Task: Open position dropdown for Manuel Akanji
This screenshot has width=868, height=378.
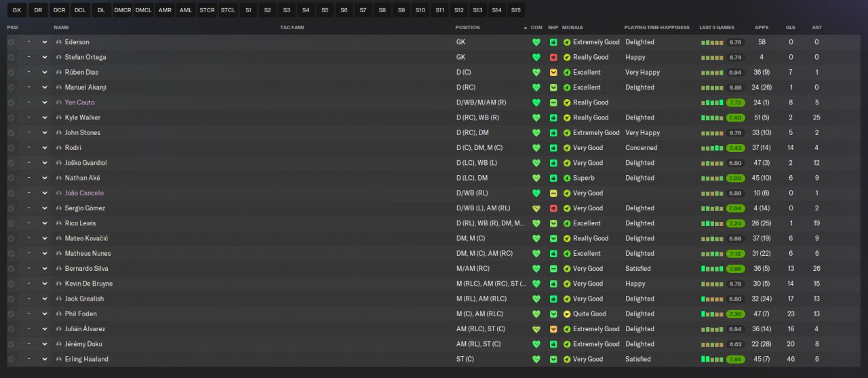Action: (x=35, y=88)
